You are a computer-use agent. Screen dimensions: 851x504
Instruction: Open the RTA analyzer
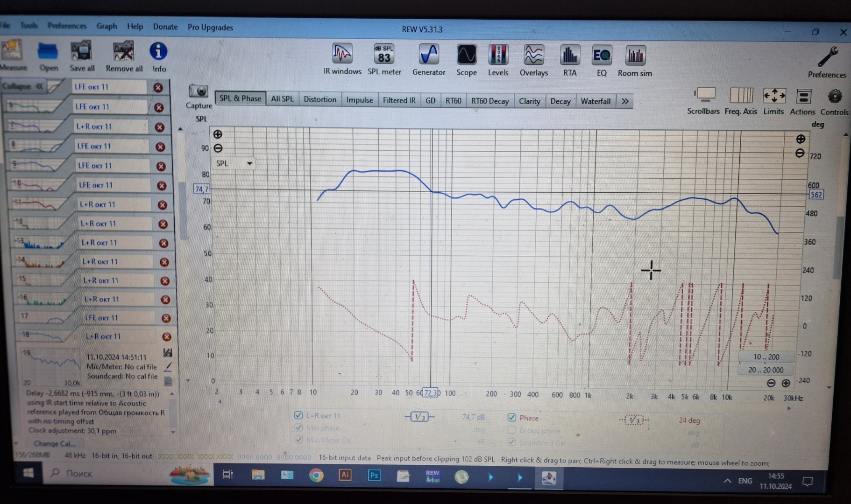tap(569, 60)
